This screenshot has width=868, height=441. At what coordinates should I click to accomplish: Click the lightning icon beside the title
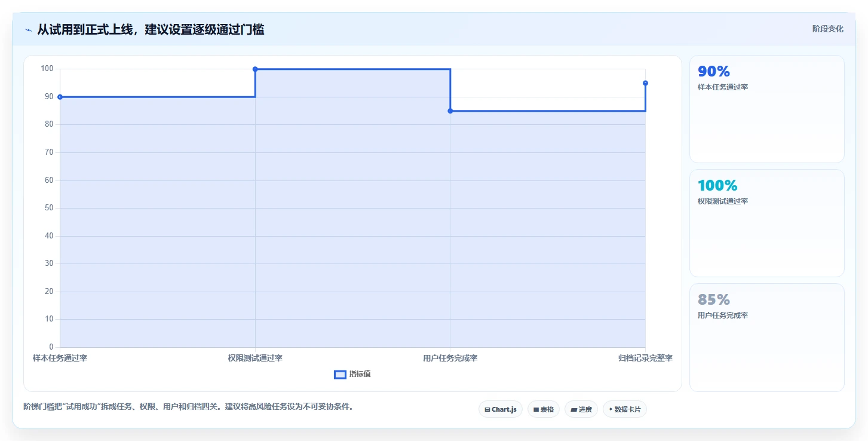pos(28,30)
